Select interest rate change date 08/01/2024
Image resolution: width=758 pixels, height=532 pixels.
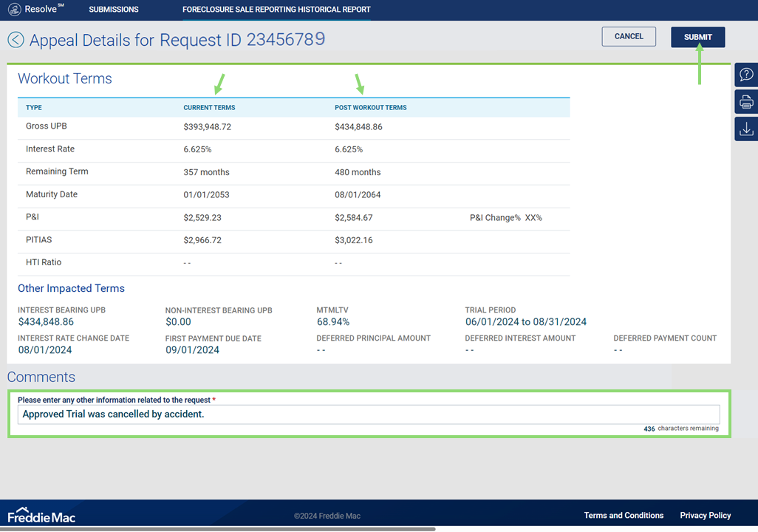click(45, 349)
